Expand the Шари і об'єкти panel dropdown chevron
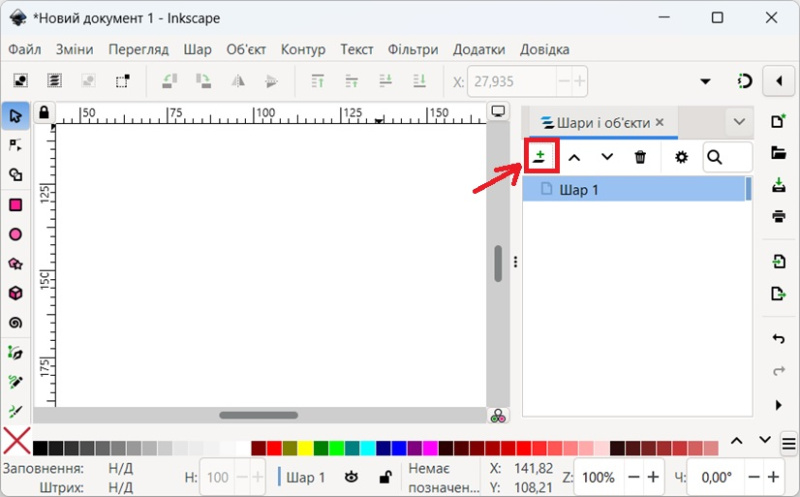 pos(740,122)
